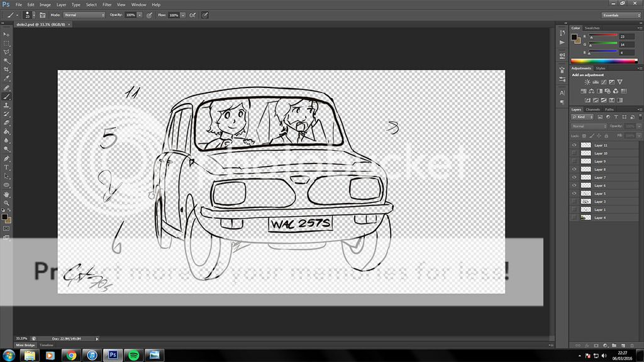Open the layer blend mode Normal dropdown
Screen dimensions: 644x362
(589, 126)
